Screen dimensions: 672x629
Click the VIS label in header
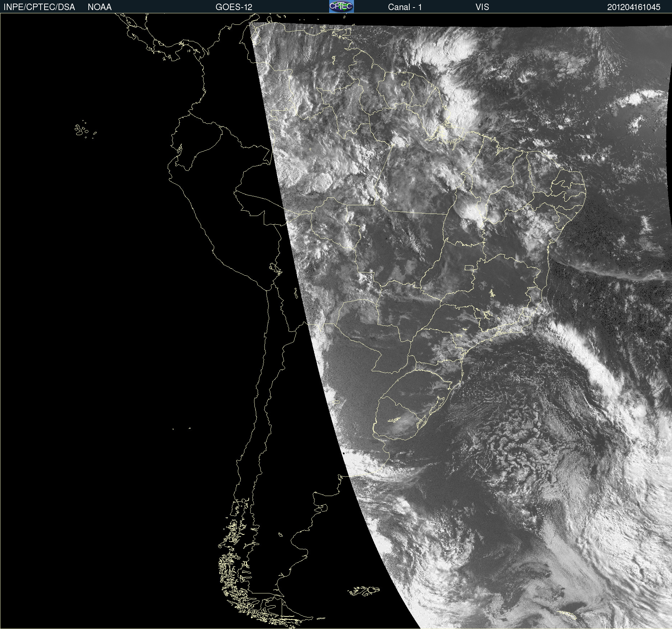coord(482,7)
